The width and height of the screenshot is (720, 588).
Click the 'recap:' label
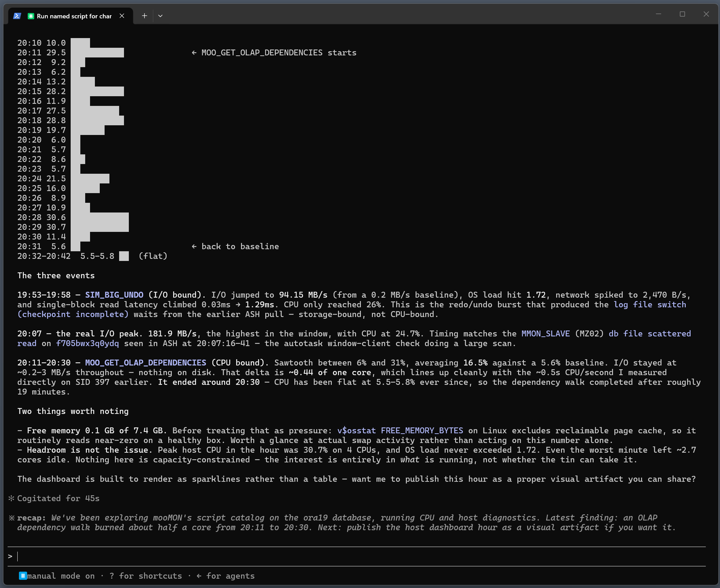point(32,518)
